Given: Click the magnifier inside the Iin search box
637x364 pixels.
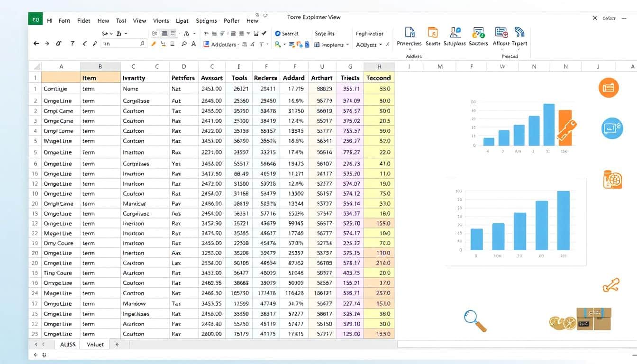Looking at the screenshot, I should pos(142,44).
